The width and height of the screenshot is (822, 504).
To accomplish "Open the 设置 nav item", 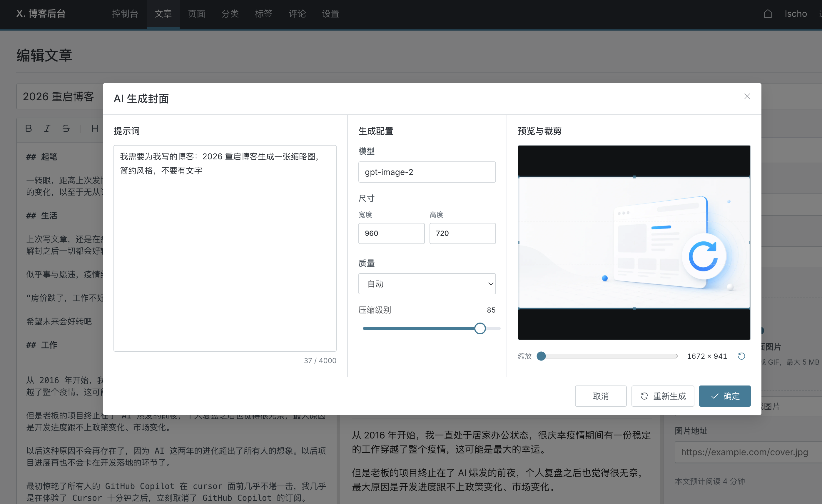I will (x=331, y=14).
